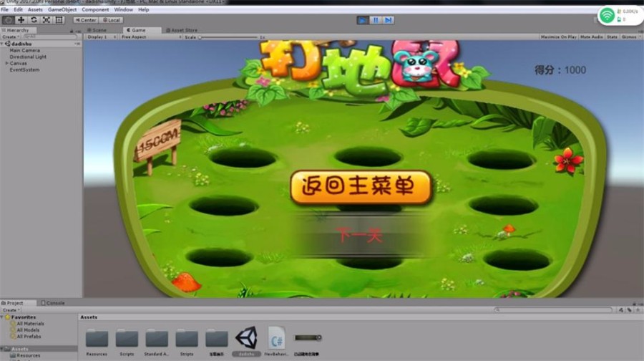Select the Move tool
This screenshot has height=361, width=644.
[x=21, y=20]
